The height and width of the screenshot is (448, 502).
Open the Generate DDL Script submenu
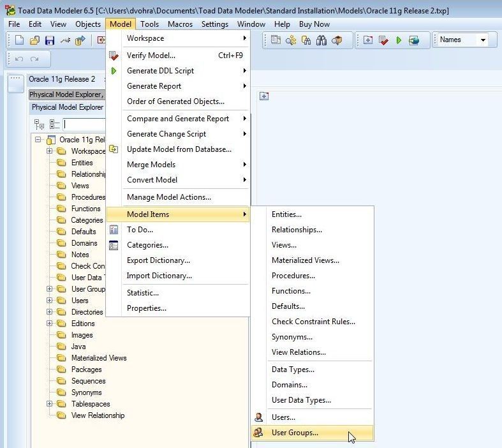click(x=178, y=71)
